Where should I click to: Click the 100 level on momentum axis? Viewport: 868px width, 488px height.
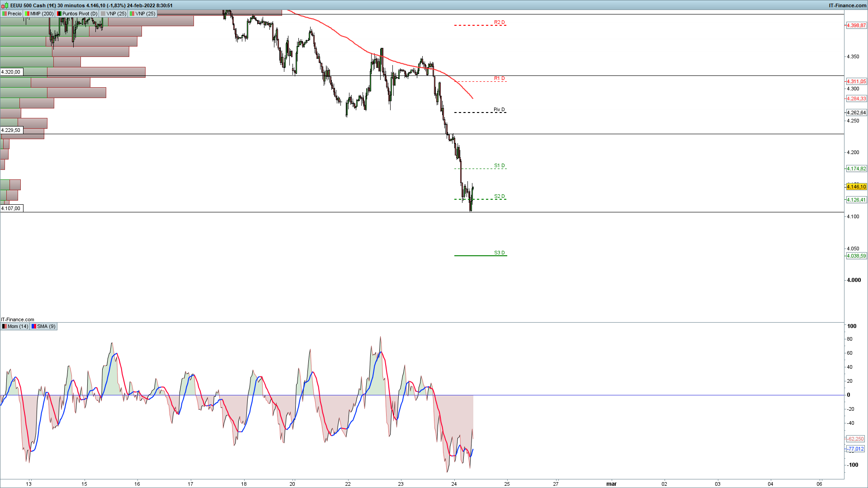[x=852, y=326]
